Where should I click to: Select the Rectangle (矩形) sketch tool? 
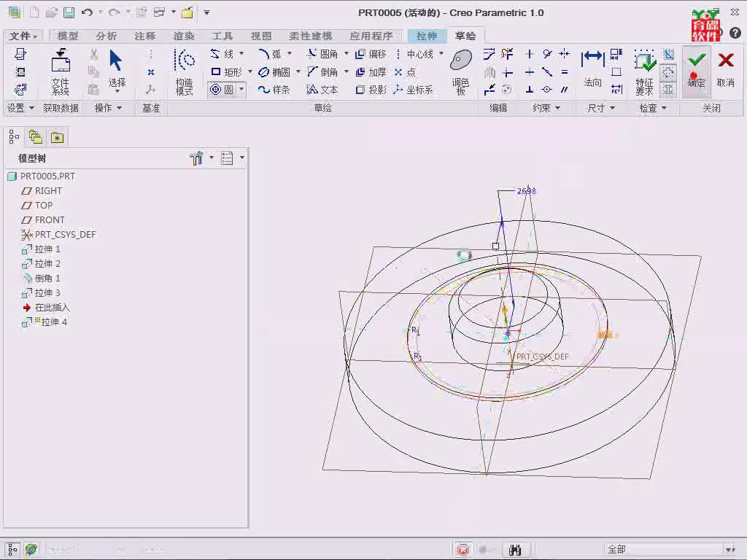pos(226,72)
